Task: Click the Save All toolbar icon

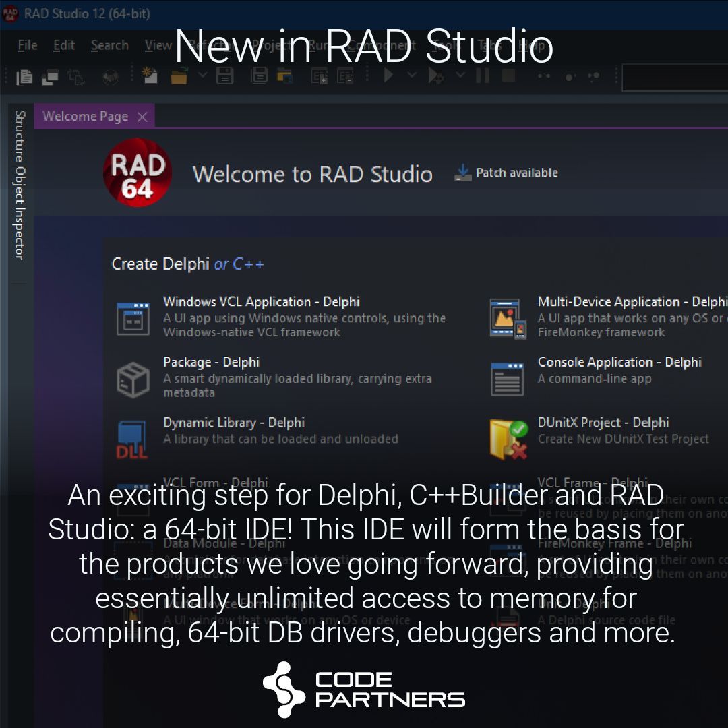Action: [260, 76]
